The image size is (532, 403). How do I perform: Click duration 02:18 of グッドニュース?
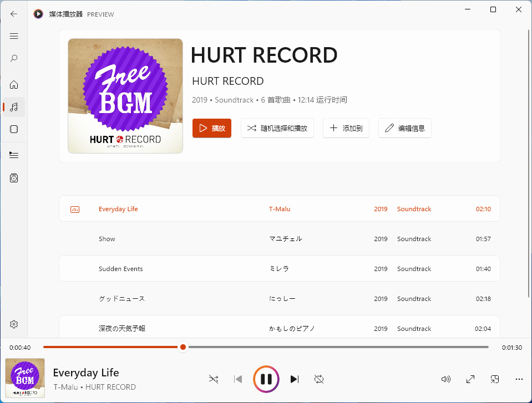coord(483,299)
